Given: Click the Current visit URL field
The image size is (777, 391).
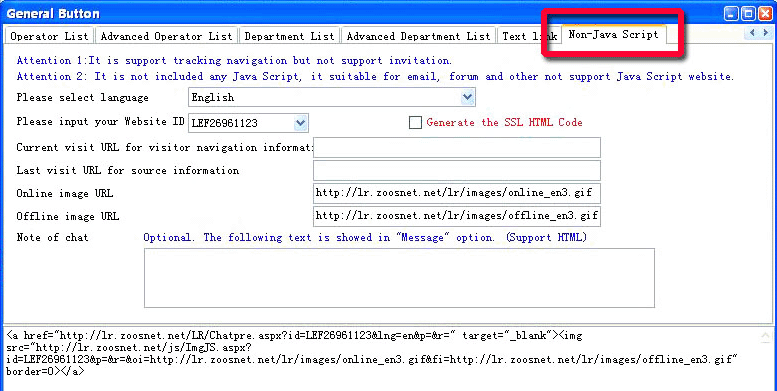Looking at the screenshot, I should (x=456, y=148).
